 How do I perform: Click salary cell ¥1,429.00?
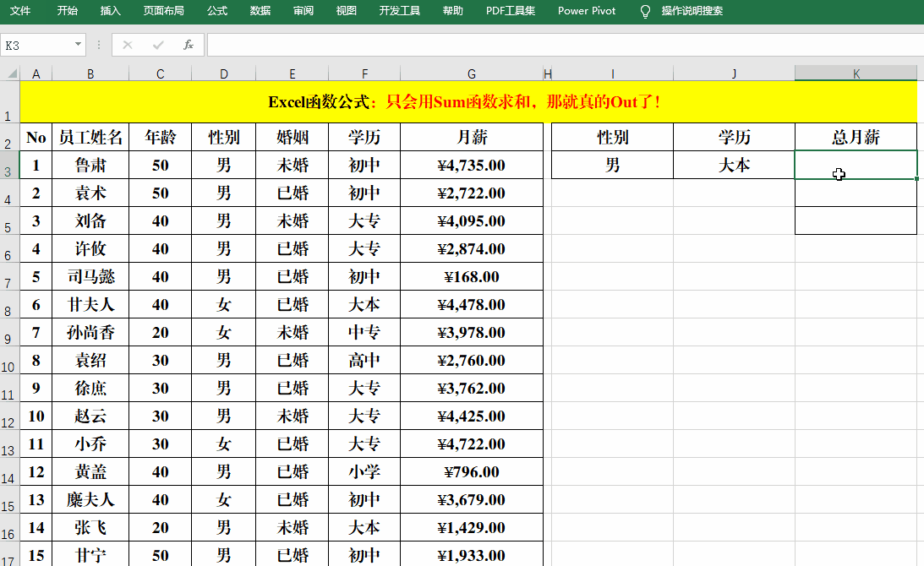[x=472, y=527]
